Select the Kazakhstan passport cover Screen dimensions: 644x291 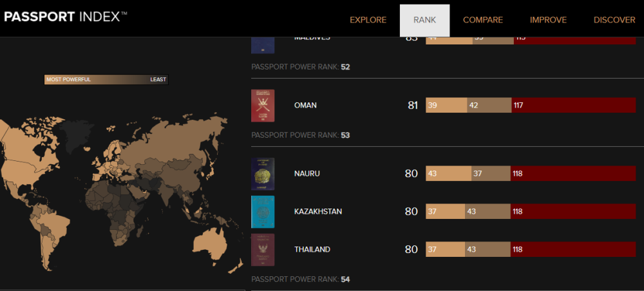[263, 212]
